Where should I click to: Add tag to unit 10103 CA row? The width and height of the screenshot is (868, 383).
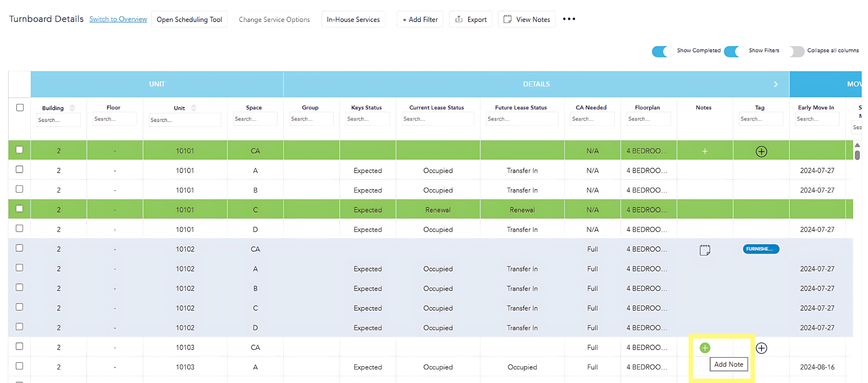(x=761, y=348)
